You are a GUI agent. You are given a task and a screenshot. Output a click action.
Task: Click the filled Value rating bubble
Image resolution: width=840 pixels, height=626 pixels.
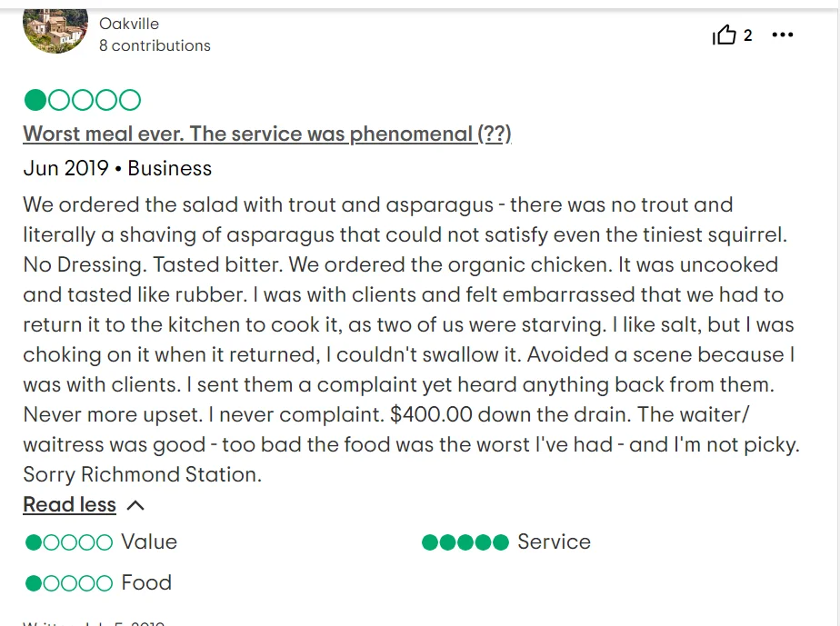pos(32,542)
